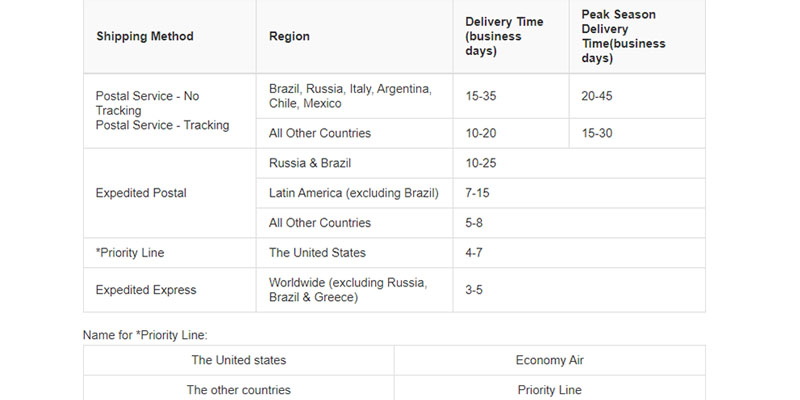The image size is (800, 400).
Task: Select the "Worldwide (excluding Russia, Brazil & Greece)" cell
Action: click(x=348, y=290)
